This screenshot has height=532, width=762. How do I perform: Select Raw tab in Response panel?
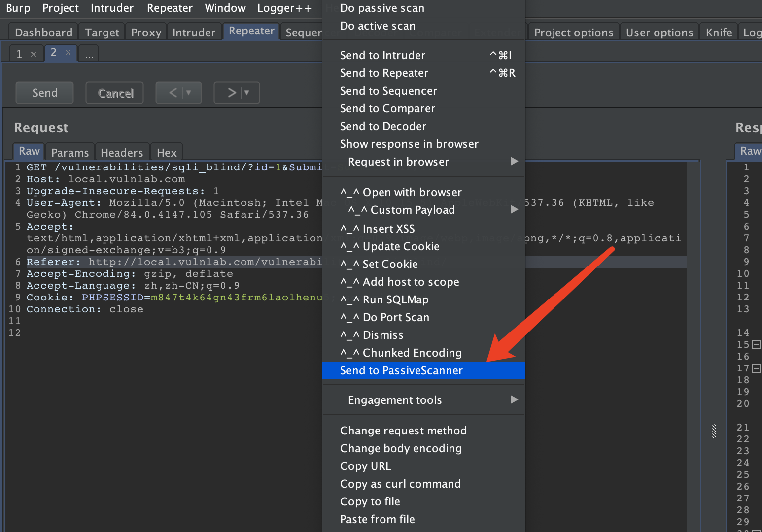[750, 151]
